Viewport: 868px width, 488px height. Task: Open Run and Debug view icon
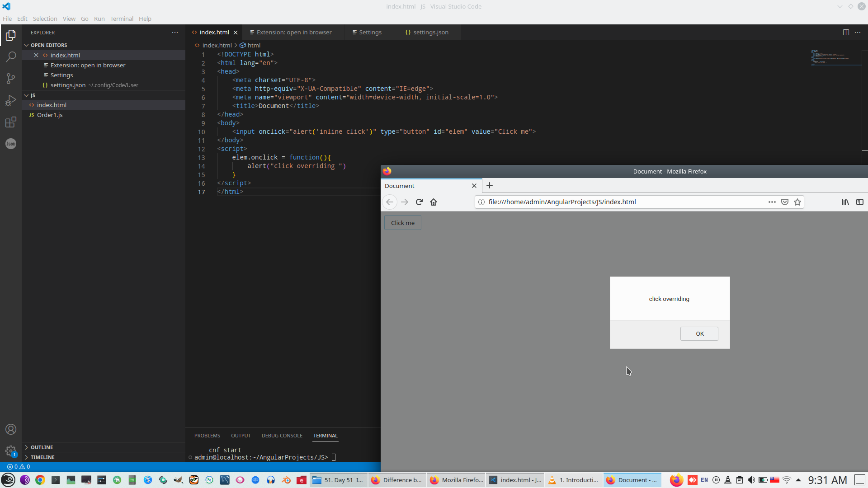click(11, 100)
